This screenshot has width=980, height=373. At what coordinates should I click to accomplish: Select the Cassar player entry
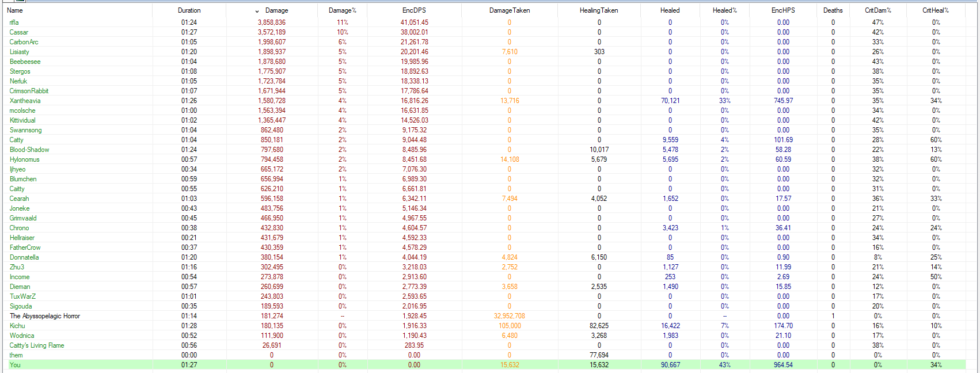click(18, 32)
